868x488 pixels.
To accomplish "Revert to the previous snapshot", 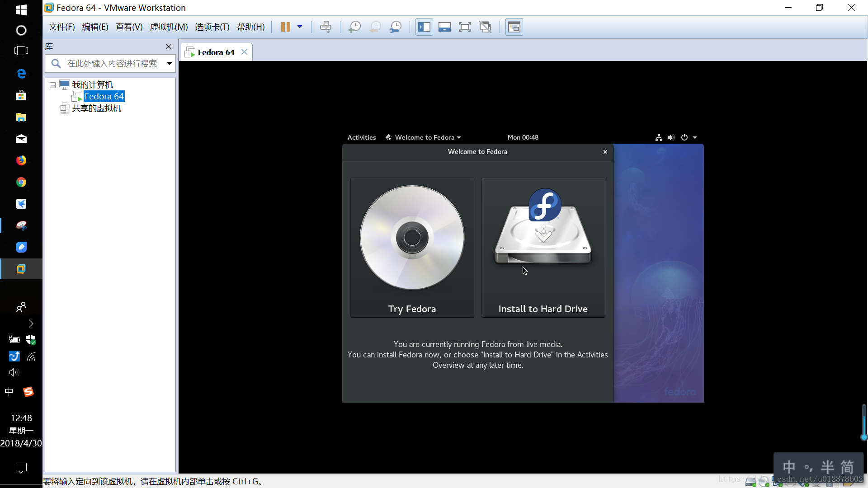I will tap(375, 27).
